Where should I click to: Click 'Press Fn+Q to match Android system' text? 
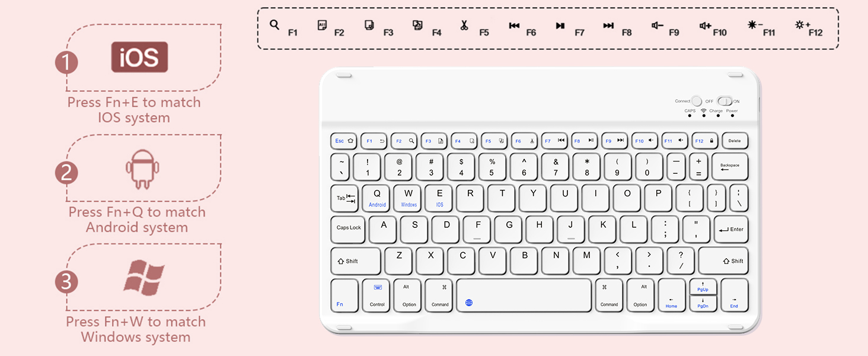(137, 220)
